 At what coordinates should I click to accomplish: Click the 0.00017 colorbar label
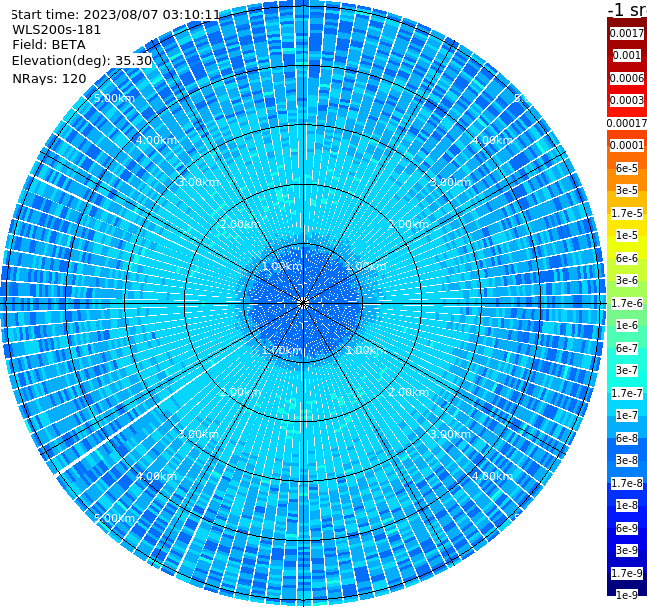[627, 123]
